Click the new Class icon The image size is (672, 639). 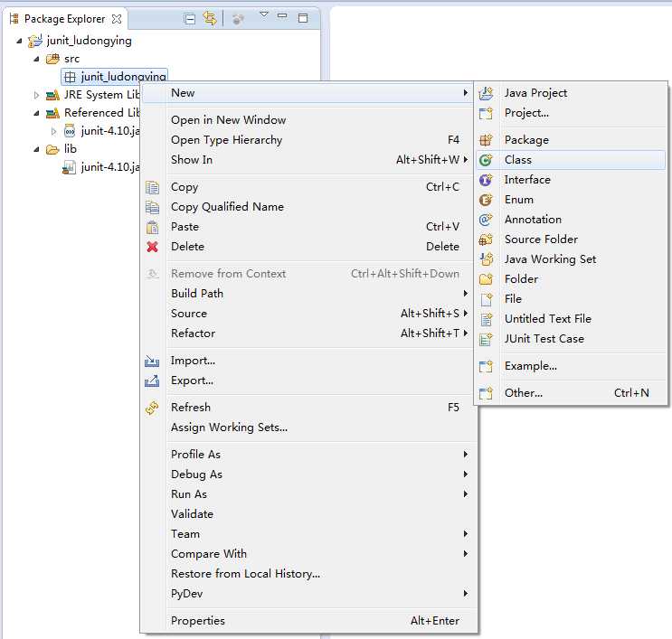[486, 160]
